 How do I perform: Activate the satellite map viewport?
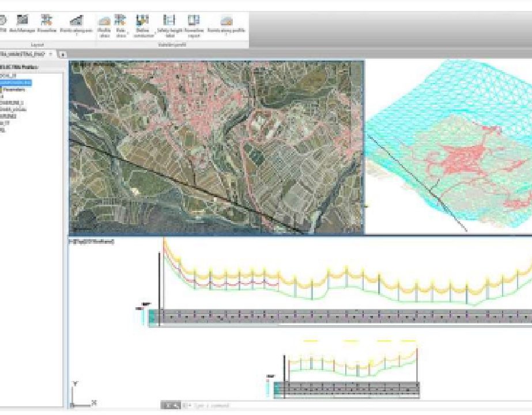[x=216, y=148]
